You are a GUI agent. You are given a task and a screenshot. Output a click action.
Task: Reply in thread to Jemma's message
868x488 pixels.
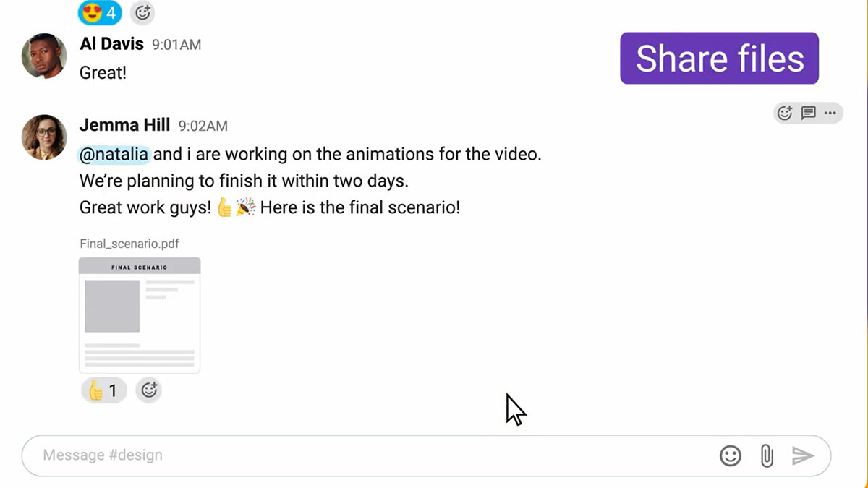coord(808,113)
